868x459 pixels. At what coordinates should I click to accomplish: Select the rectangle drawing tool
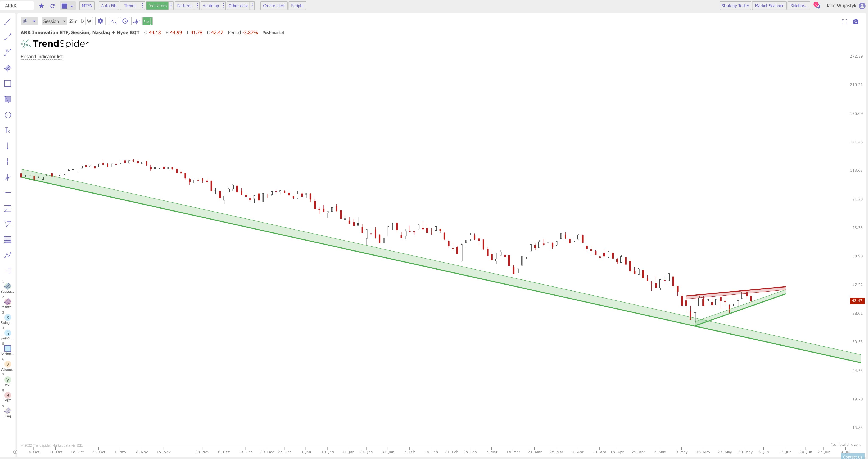pos(7,83)
